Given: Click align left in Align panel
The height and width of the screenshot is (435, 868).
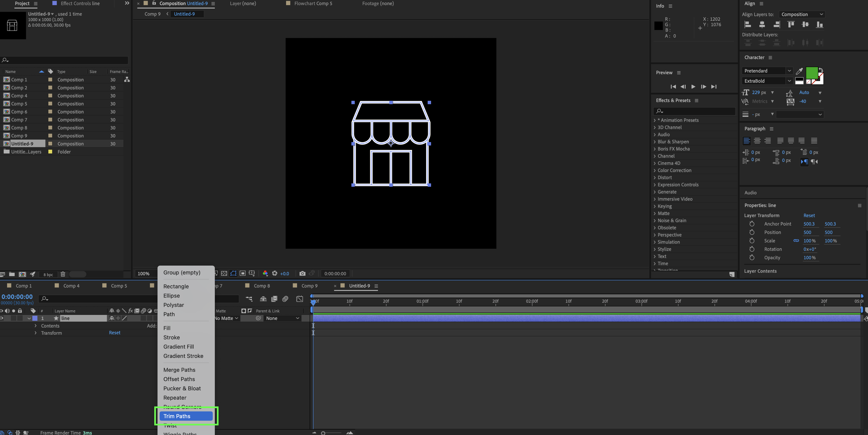Looking at the screenshot, I should (747, 24).
